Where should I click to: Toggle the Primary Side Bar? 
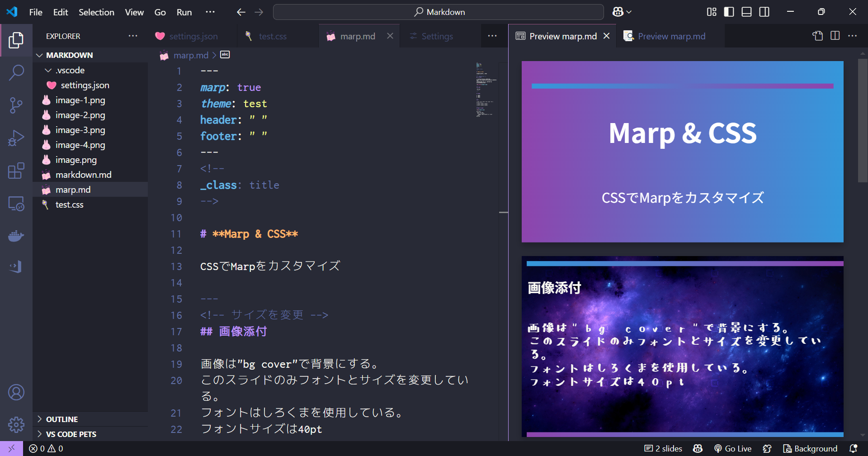click(728, 12)
